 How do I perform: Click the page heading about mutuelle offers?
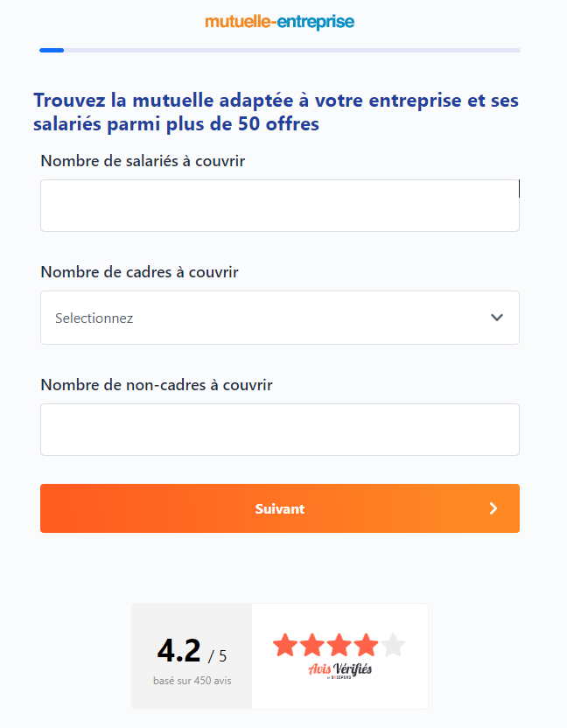276,112
